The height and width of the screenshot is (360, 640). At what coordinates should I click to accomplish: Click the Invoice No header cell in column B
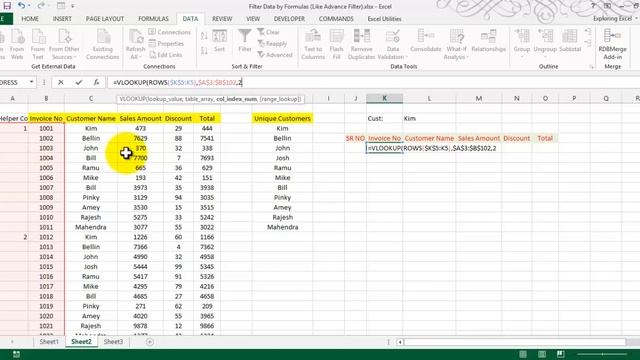coord(46,118)
